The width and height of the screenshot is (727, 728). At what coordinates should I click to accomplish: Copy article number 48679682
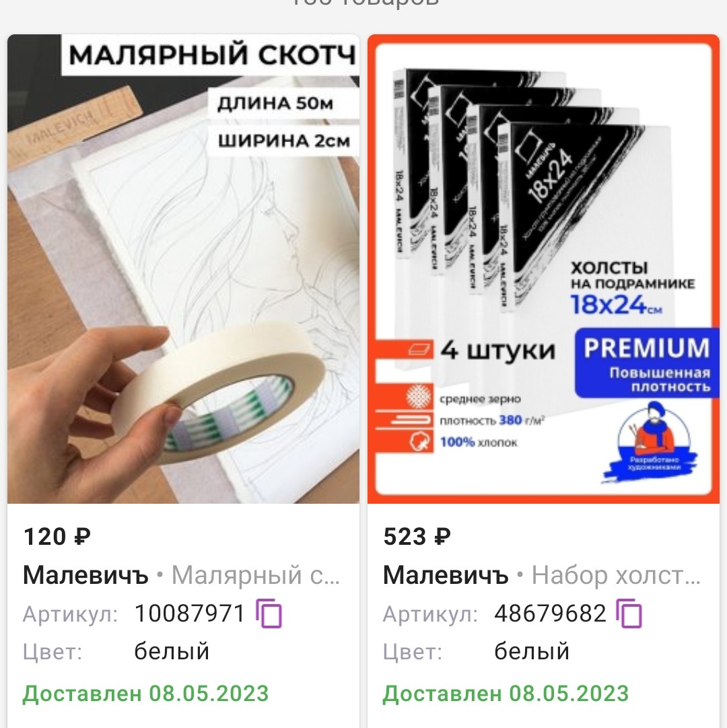(x=629, y=614)
